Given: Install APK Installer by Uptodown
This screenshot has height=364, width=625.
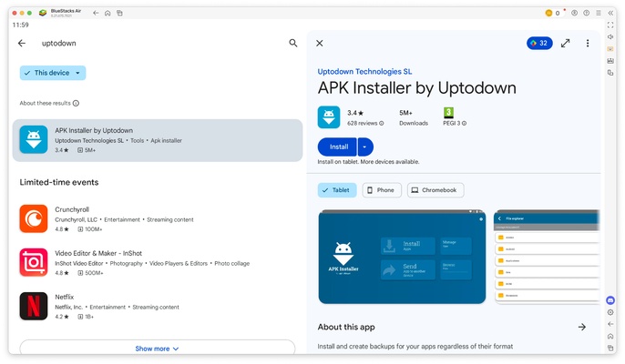Looking at the screenshot, I should pyautogui.click(x=337, y=147).
